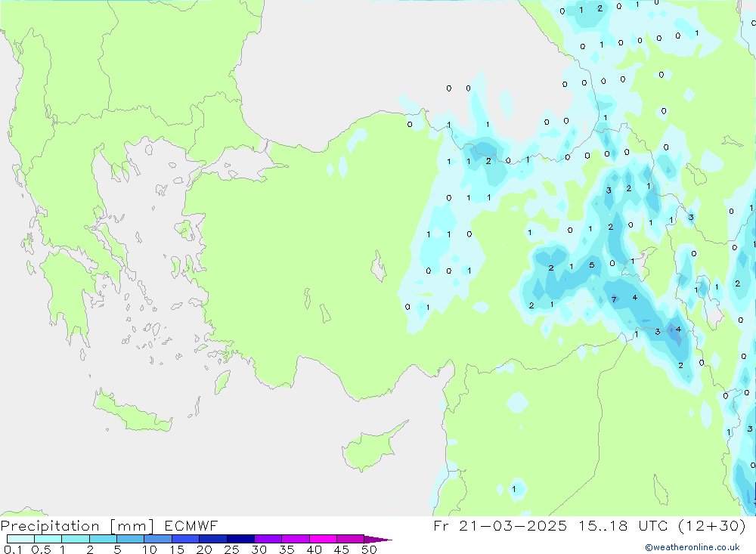Click legend scale label '20'
Viewport: 756px width, 554px height.
[204, 549]
